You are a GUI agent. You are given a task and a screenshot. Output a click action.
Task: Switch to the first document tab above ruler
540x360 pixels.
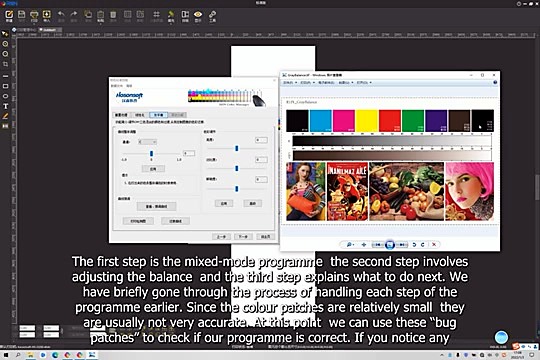pyautogui.click(x=25, y=30)
